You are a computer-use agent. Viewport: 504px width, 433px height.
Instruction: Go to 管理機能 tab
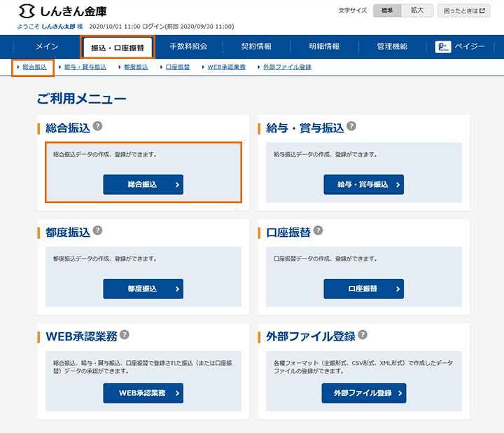coord(392,47)
